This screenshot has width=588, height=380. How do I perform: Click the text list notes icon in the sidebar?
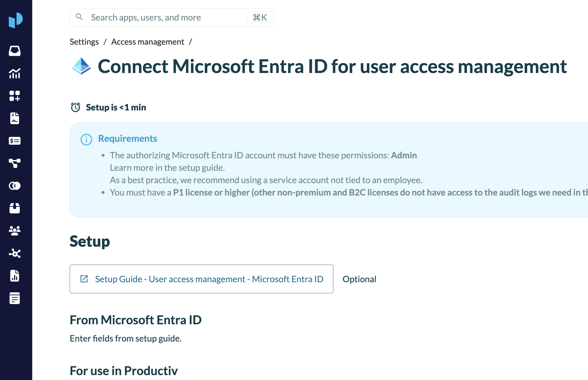[x=15, y=298]
